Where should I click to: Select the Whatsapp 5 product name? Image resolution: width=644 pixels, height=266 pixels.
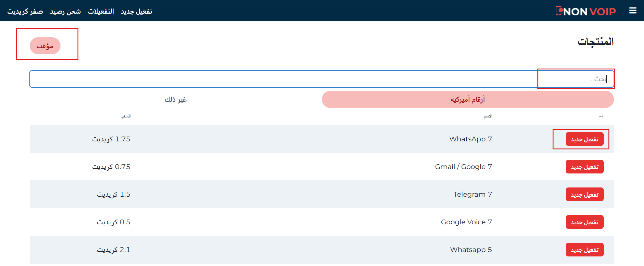471,250
